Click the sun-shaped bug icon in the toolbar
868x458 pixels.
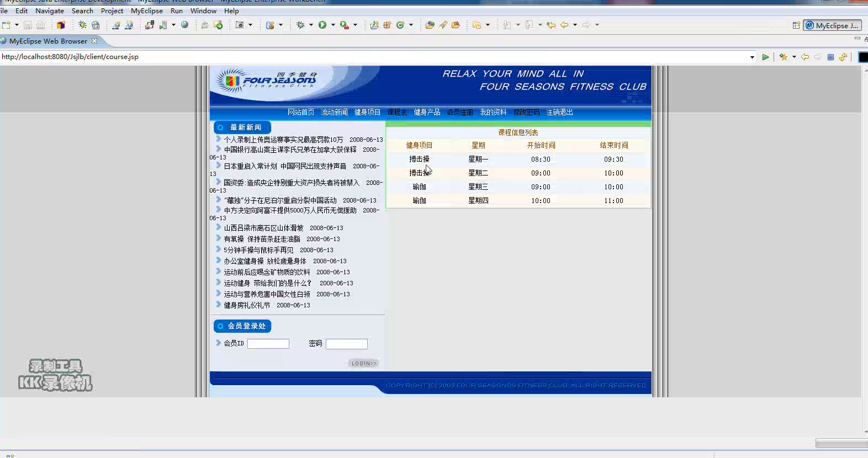pyautogui.click(x=82, y=25)
